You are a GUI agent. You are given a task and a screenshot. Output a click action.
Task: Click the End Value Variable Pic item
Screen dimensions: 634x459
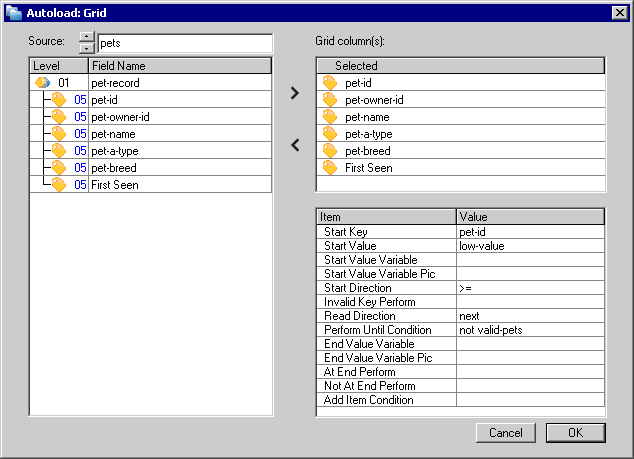pyautogui.click(x=387, y=358)
